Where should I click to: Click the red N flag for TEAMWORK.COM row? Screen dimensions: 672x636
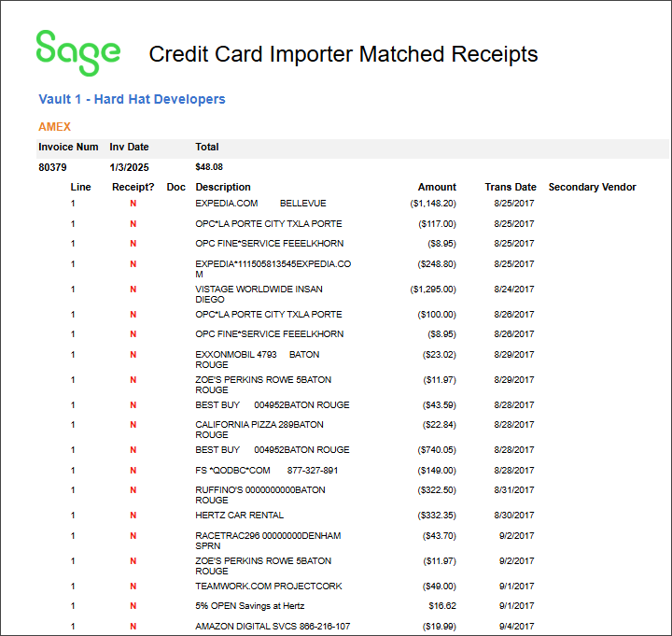point(133,587)
